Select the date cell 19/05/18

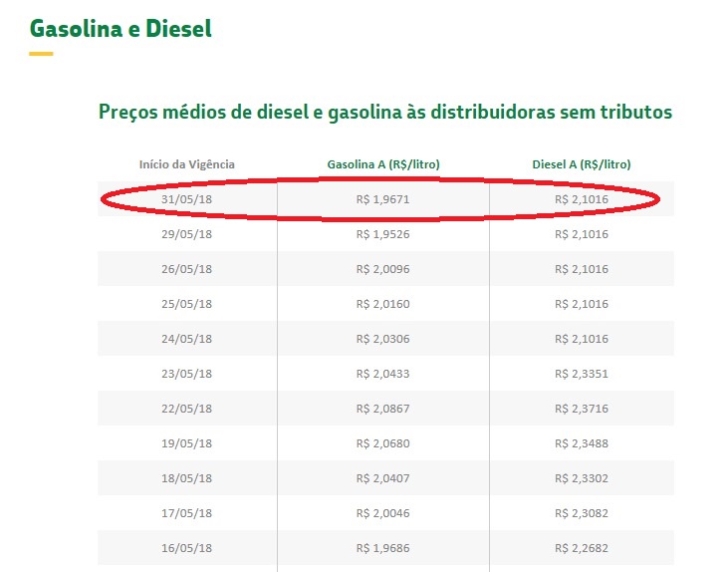pos(186,443)
